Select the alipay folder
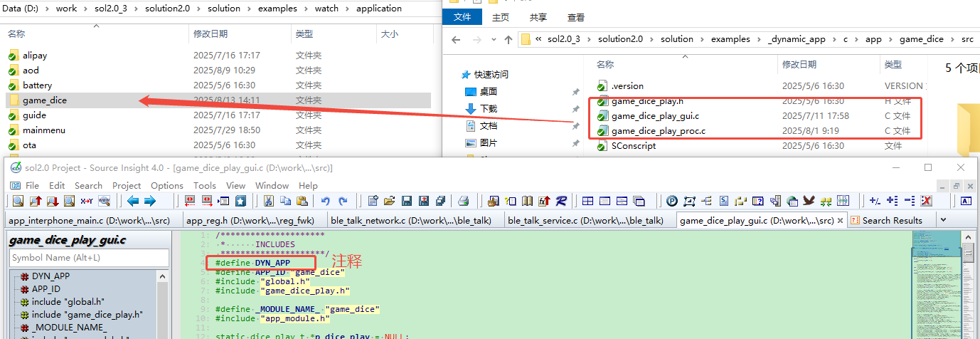This screenshot has height=339, width=980. click(35, 55)
